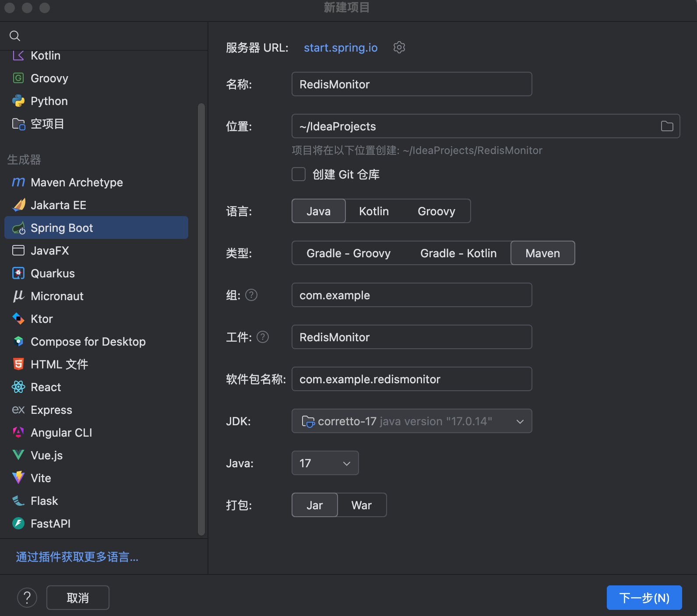Choose Gradle - Groovy build type
Image resolution: width=697 pixels, height=616 pixels.
pos(348,253)
